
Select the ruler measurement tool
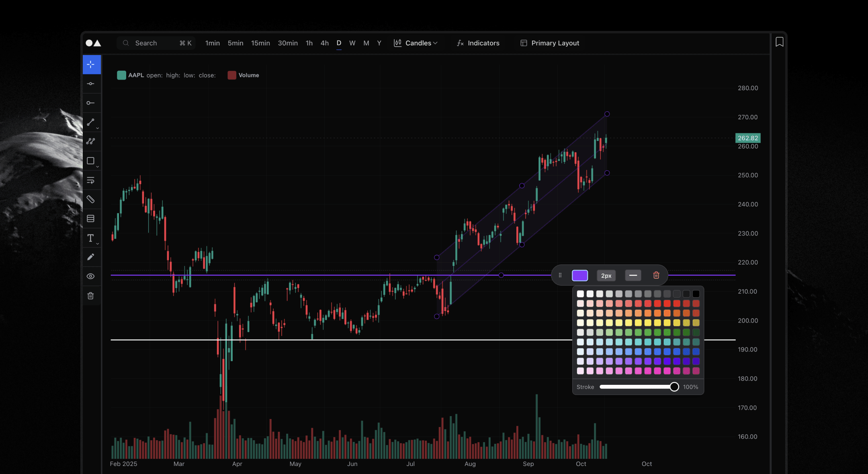(91, 199)
